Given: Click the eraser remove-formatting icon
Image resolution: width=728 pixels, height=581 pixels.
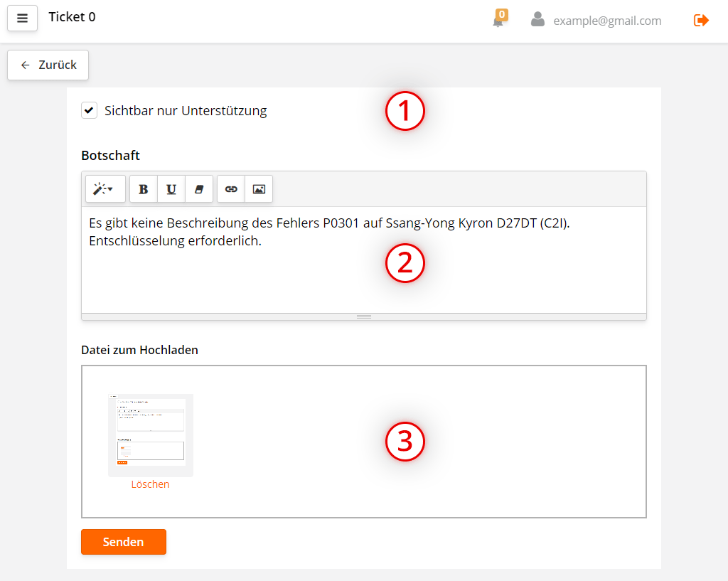Looking at the screenshot, I should point(199,189).
